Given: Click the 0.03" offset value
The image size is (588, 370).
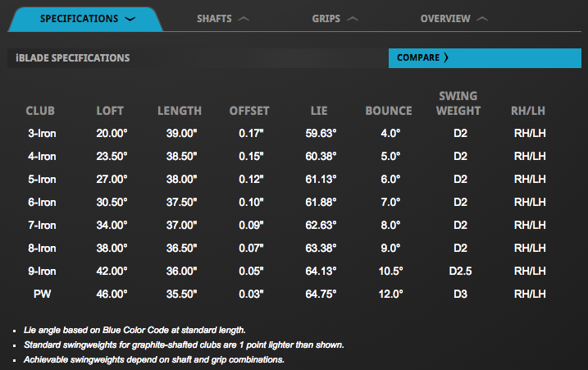Looking at the screenshot, I should 251,294.
